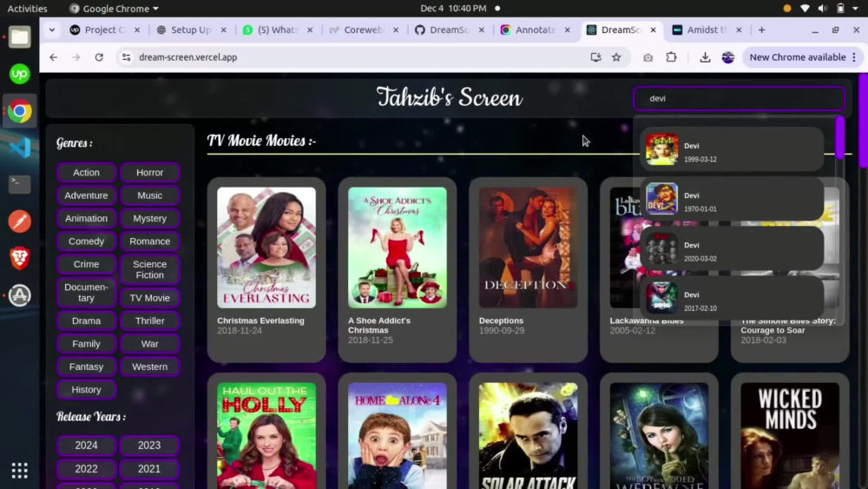Switch to the Setup Up tab
This screenshot has height=489, width=868.
[192, 30]
